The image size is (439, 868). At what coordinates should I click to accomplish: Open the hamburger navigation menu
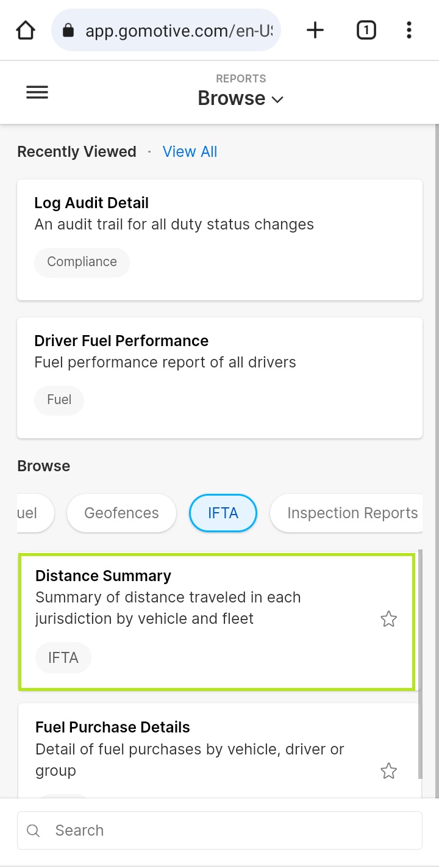pos(37,93)
